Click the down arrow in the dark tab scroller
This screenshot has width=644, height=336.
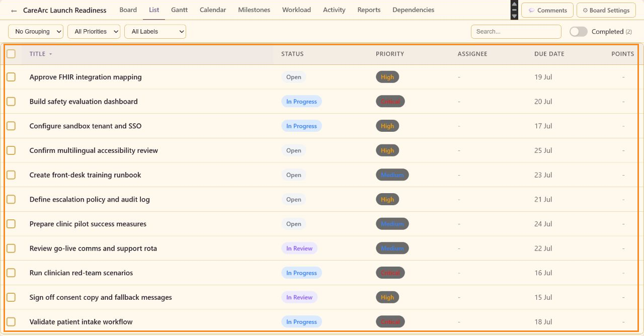514,16
